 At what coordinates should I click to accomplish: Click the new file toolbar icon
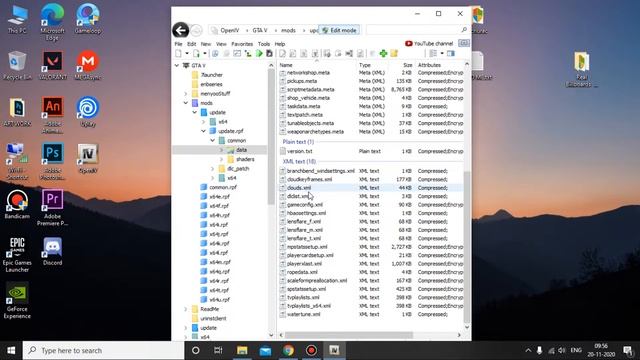(x=178, y=53)
